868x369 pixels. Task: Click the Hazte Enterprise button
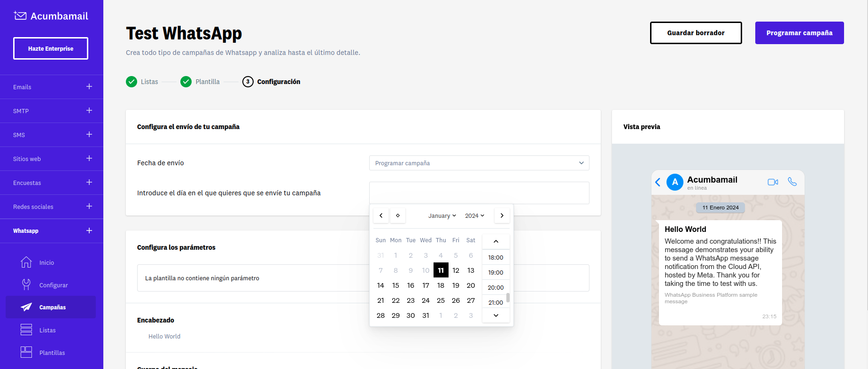51,48
